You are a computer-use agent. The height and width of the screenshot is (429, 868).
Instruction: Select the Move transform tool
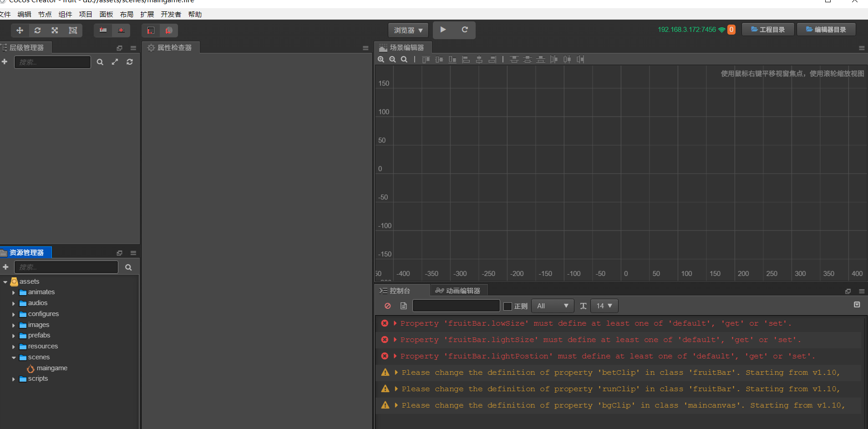tap(20, 31)
